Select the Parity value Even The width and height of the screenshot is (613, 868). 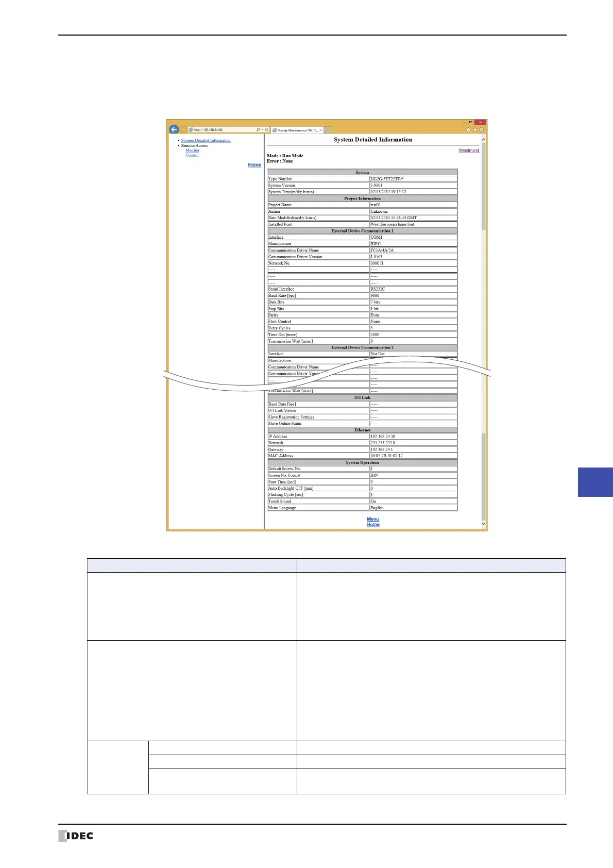[375, 315]
